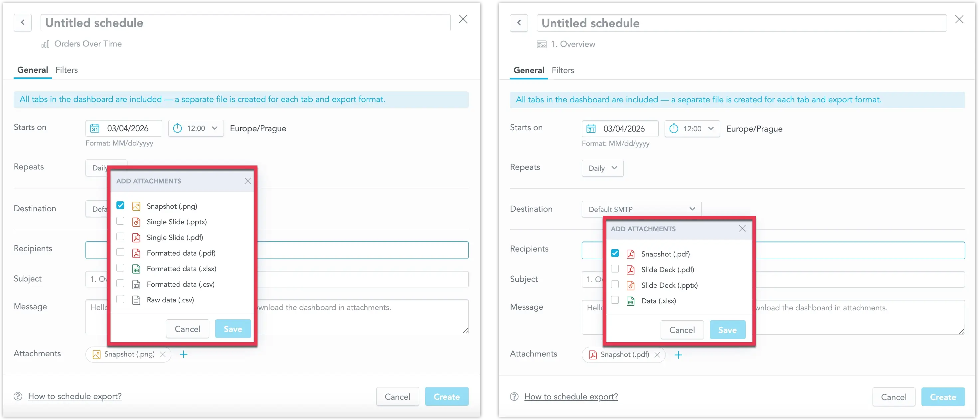
Task: Remove the Snapshot (.png) attachment chip
Action: [x=163, y=354]
